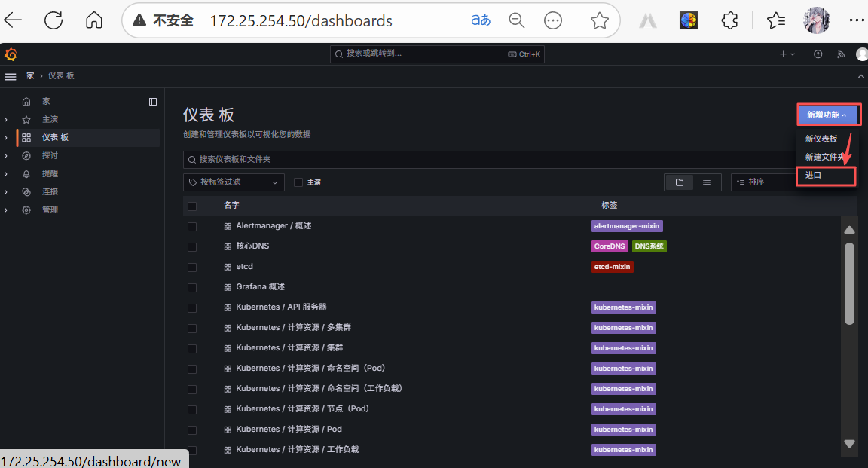
Task: Open 提醒 alerting in the sidebar
Action: click(50, 174)
